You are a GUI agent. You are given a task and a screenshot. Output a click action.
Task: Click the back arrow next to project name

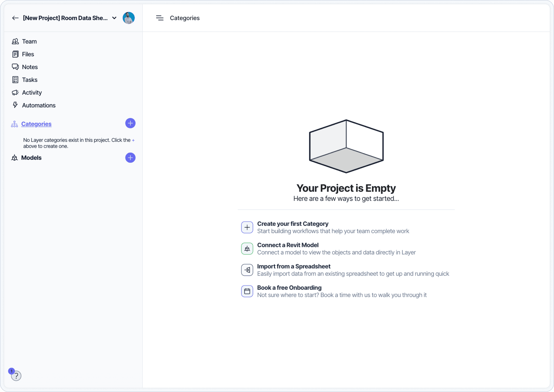[x=15, y=18]
